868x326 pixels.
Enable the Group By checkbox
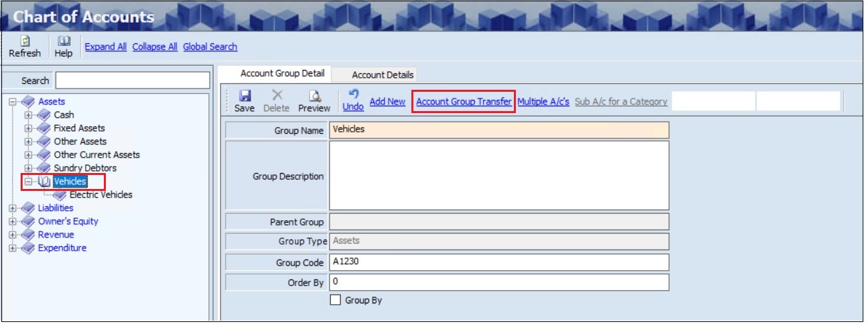(x=335, y=300)
